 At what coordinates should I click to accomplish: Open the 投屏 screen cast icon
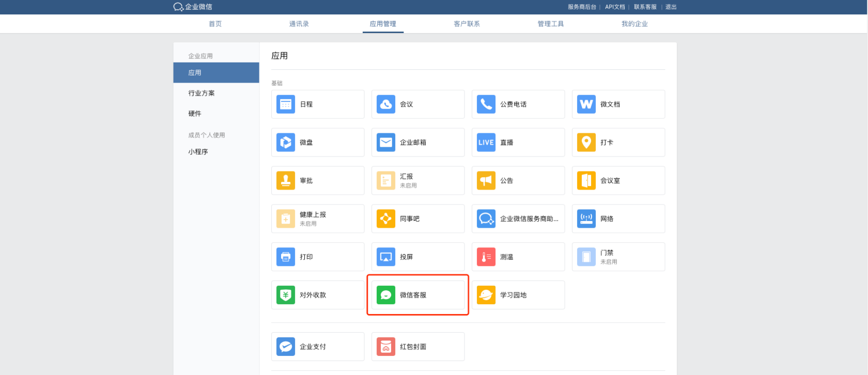tap(386, 257)
